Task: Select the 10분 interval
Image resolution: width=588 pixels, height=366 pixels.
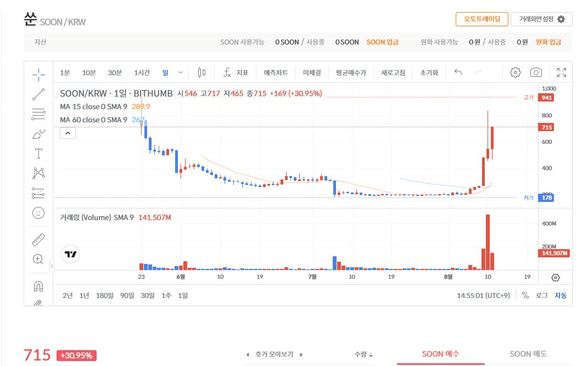Action: coord(89,72)
